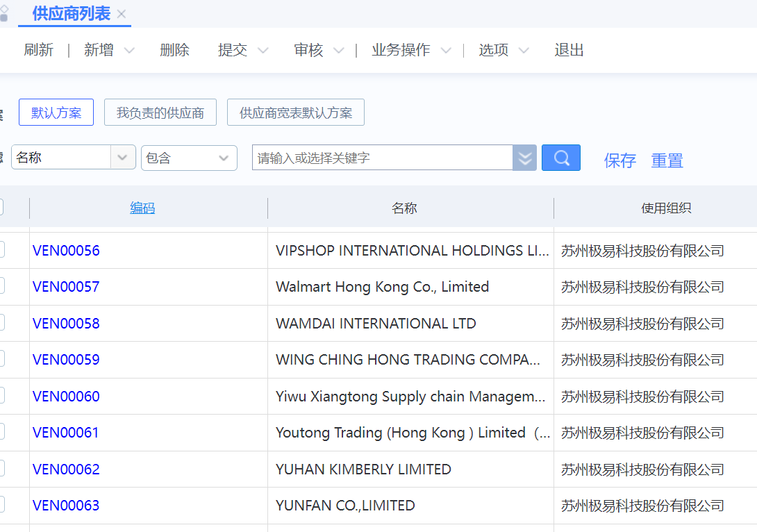Click the 名称 column header
This screenshot has height=532, width=757.
[405, 208]
